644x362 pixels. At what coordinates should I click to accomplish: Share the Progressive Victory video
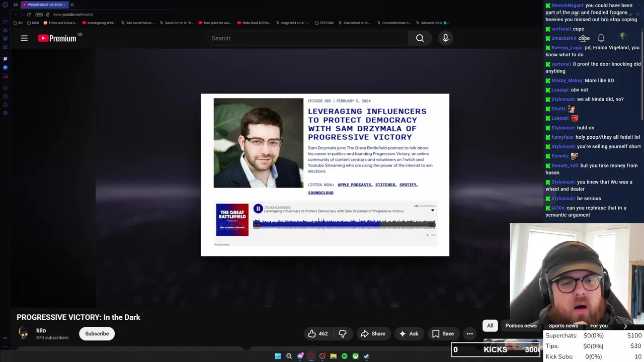click(x=373, y=334)
